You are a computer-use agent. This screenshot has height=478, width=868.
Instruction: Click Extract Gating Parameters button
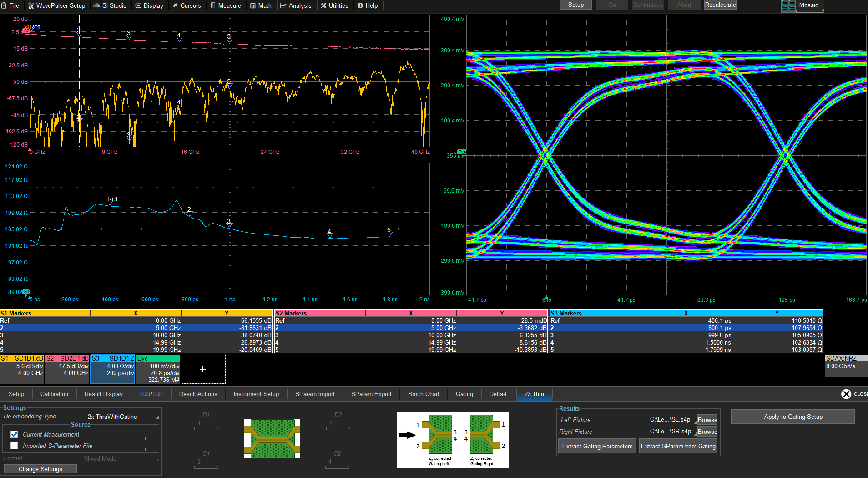pos(597,446)
